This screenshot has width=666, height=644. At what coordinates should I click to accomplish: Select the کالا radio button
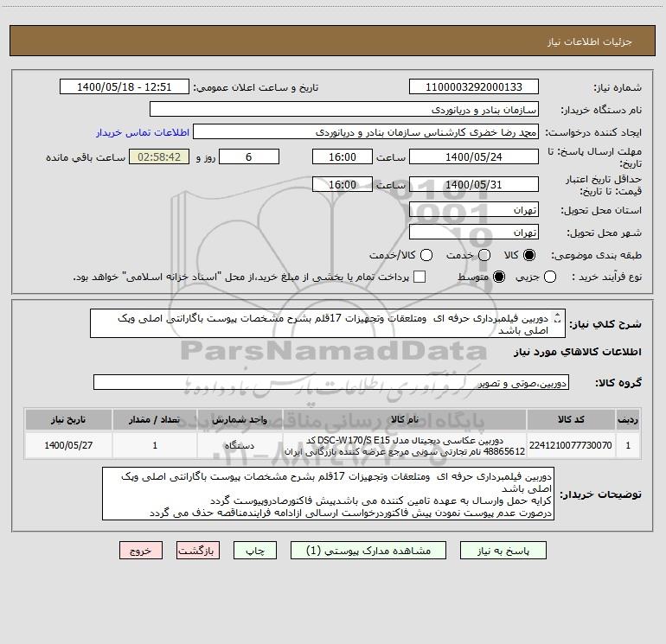point(529,255)
